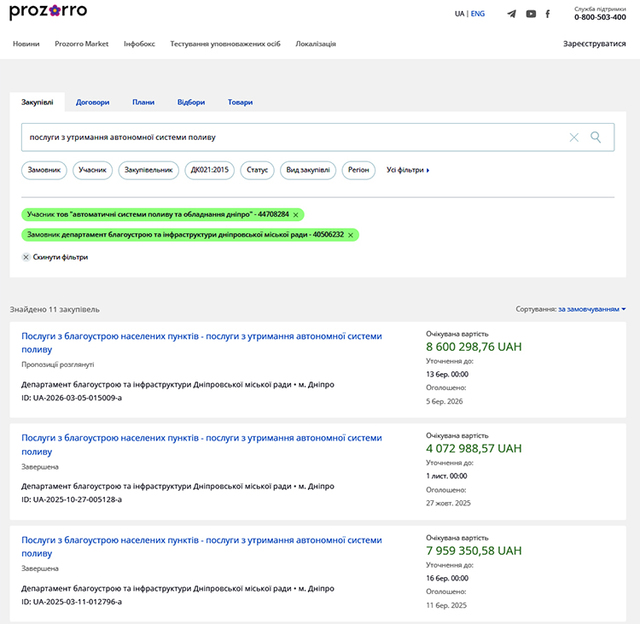Clear the search field with X icon
The width and height of the screenshot is (640, 624).
tap(574, 137)
